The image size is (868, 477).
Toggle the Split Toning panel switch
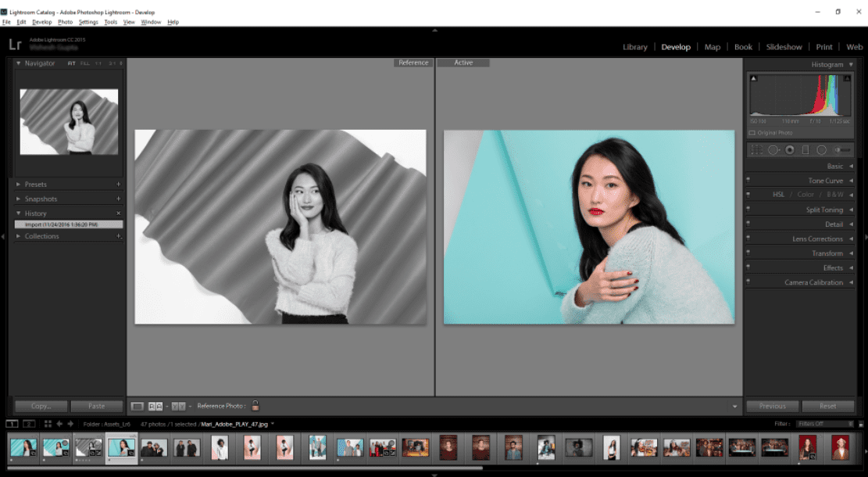(748, 210)
